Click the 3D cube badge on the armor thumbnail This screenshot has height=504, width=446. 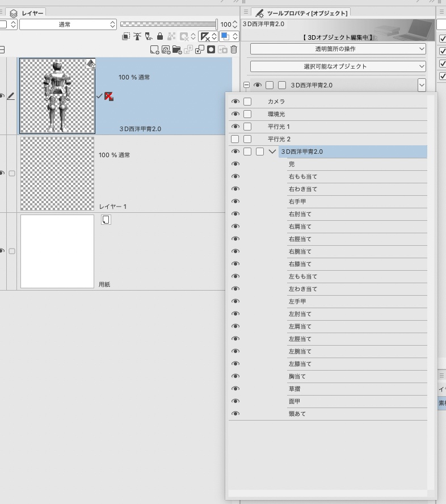click(91, 63)
